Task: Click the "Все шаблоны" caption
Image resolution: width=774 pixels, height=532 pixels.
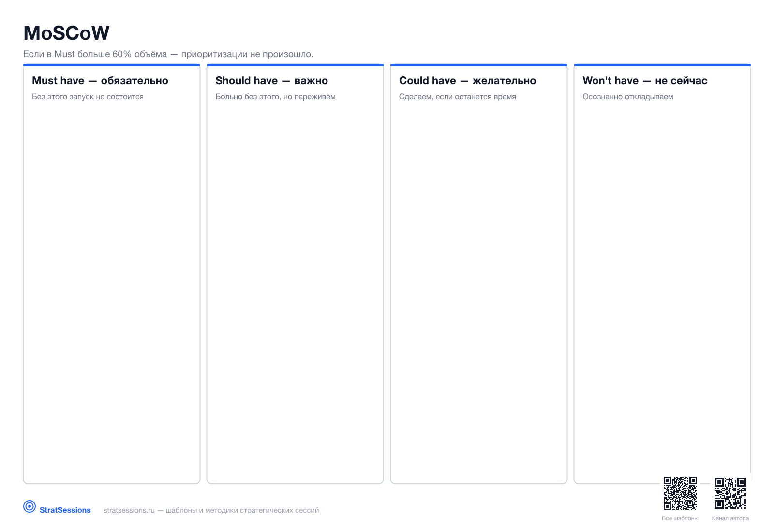Action: [x=680, y=518]
